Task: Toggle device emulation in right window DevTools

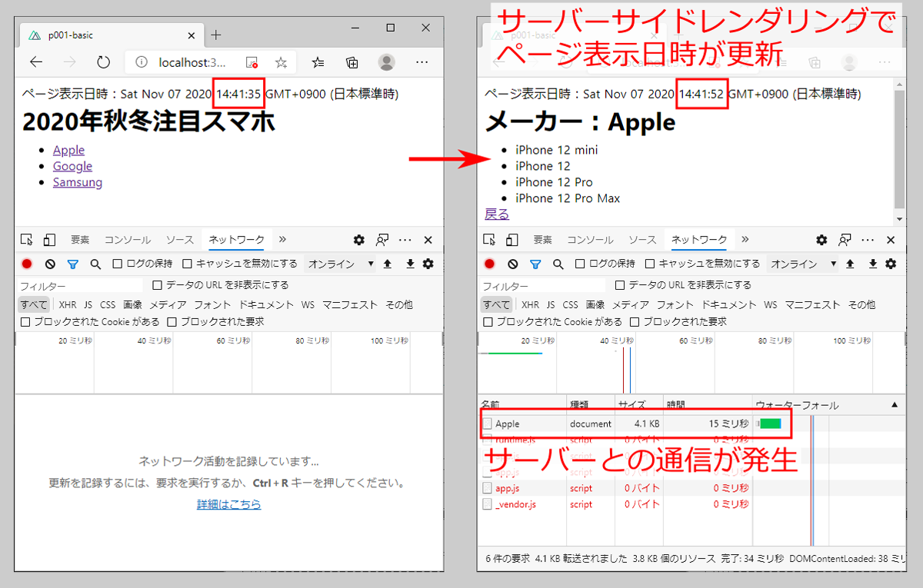Action: pyautogui.click(x=512, y=240)
